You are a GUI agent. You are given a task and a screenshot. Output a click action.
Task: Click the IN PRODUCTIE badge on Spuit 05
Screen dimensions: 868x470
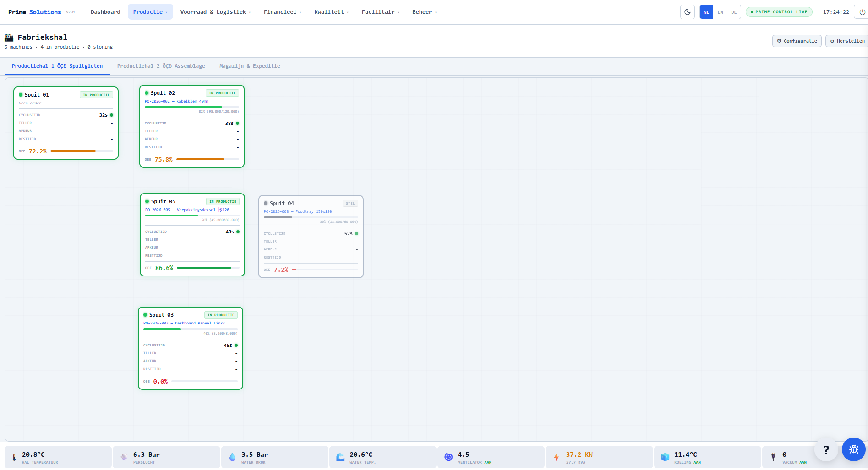click(223, 201)
